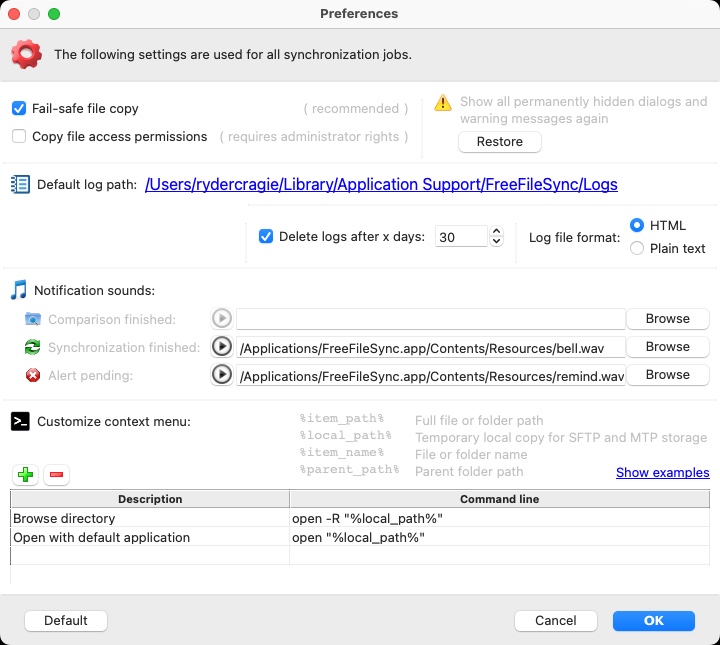The image size is (720, 645).
Task: Remove a context menu row with red minus
Action: [56, 475]
